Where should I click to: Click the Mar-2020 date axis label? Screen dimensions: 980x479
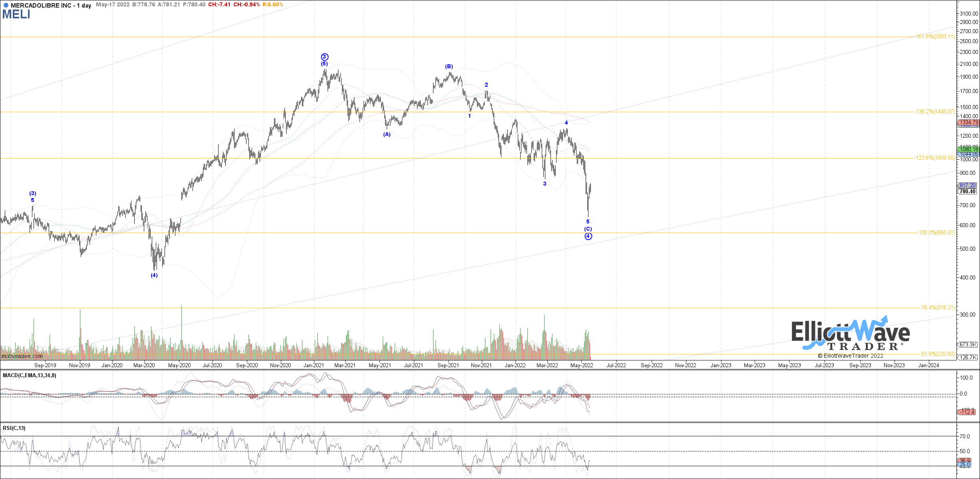(144, 365)
